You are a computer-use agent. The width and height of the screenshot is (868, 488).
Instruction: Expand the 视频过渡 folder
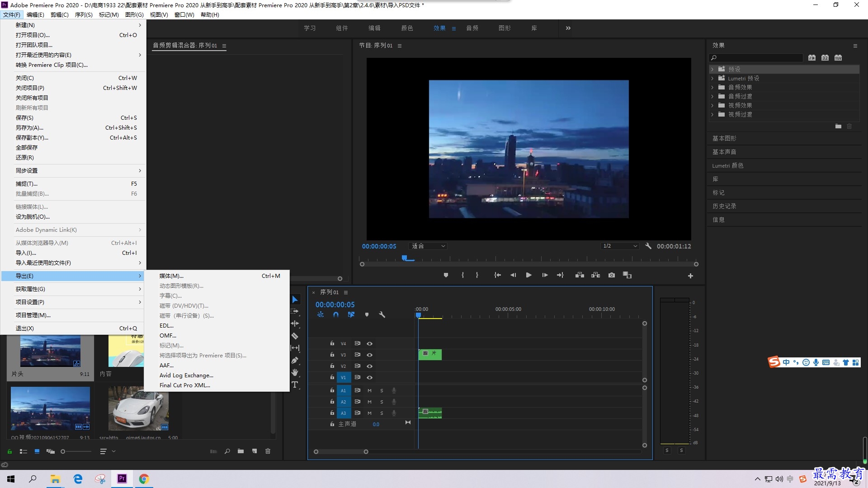pyautogui.click(x=712, y=114)
